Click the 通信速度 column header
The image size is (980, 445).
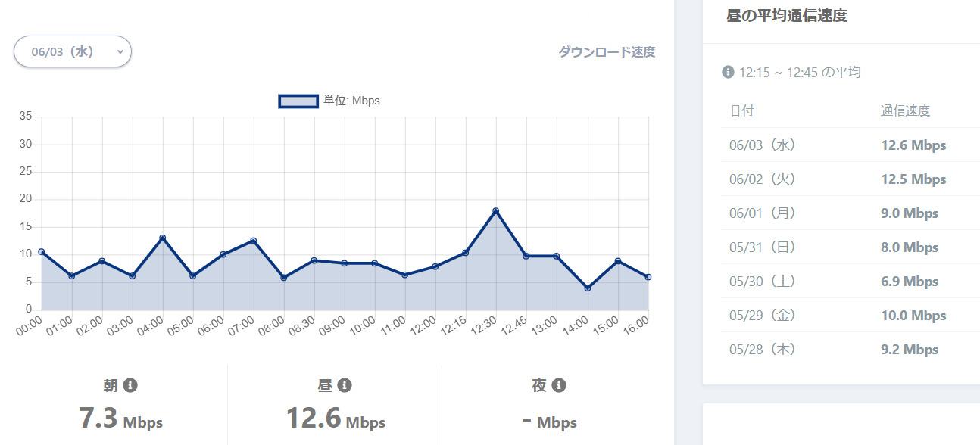pos(905,110)
